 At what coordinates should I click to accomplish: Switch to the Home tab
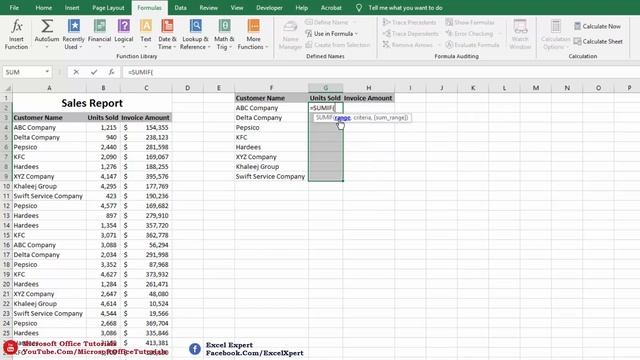click(43, 8)
